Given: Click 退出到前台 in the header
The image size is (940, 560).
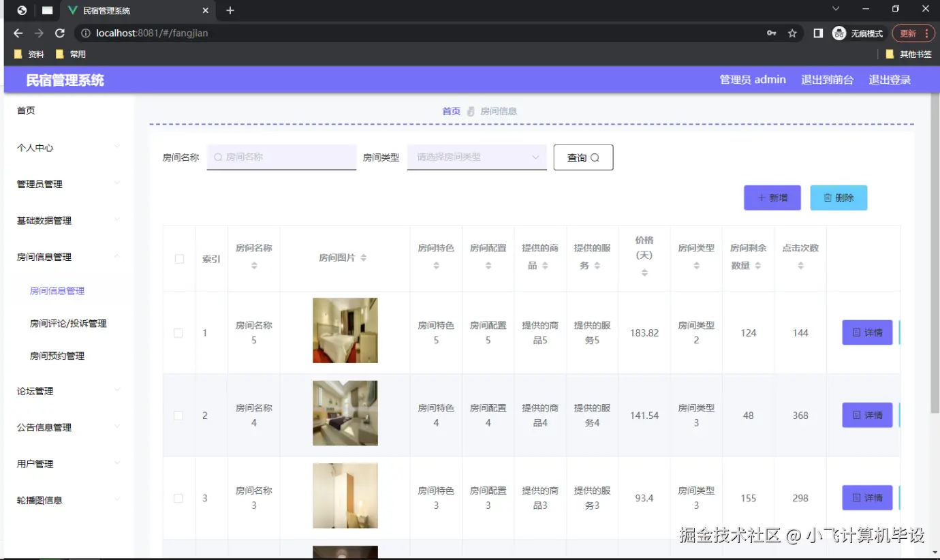Looking at the screenshot, I should coord(827,80).
